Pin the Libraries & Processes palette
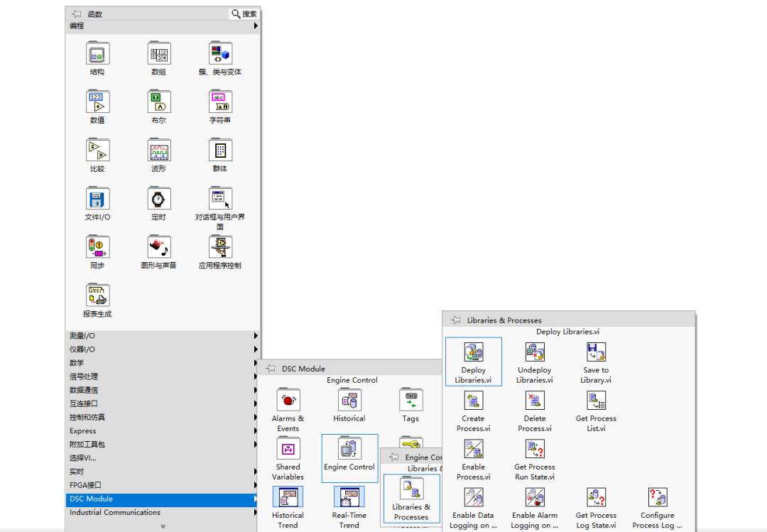The image size is (767, 532). [x=455, y=320]
